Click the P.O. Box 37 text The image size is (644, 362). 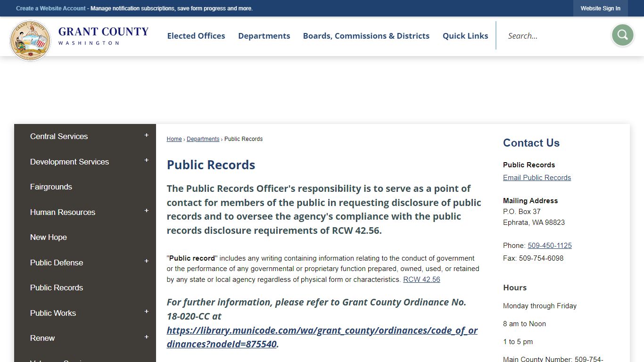(x=522, y=212)
